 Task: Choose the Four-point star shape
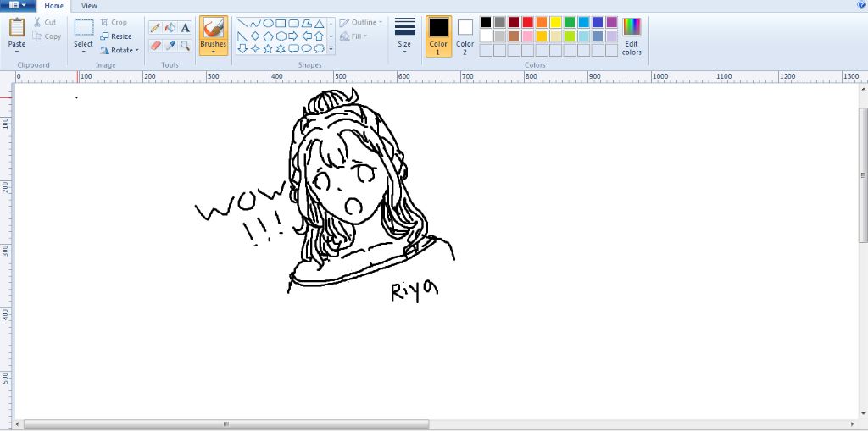click(x=255, y=48)
